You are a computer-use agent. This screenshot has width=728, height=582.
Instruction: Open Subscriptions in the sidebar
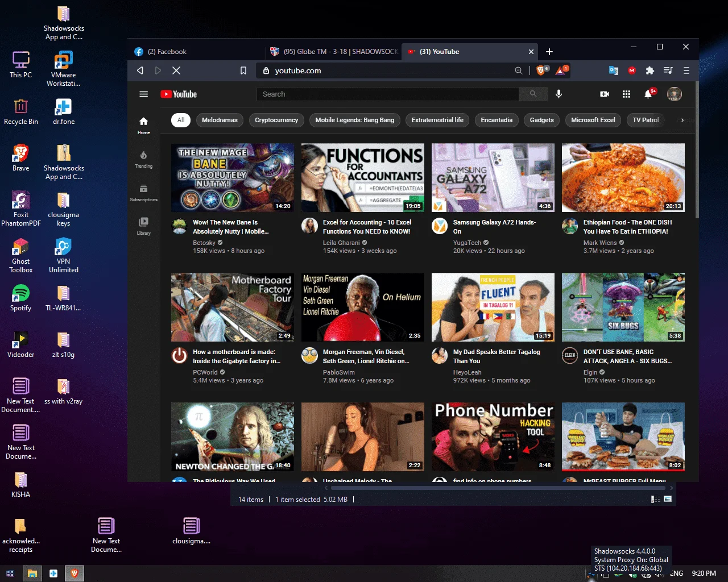click(144, 193)
